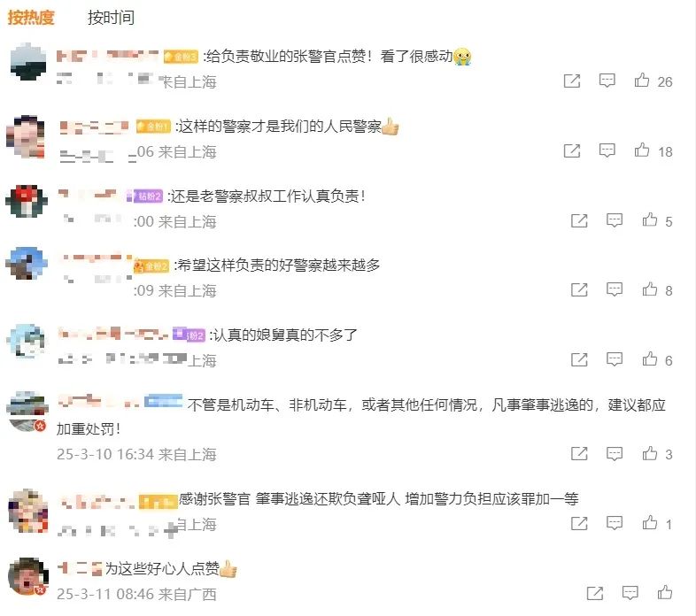Image resolution: width=696 pixels, height=616 pixels.
Task: Reply to the 张警官点赞 comment
Action: (607, 81)
